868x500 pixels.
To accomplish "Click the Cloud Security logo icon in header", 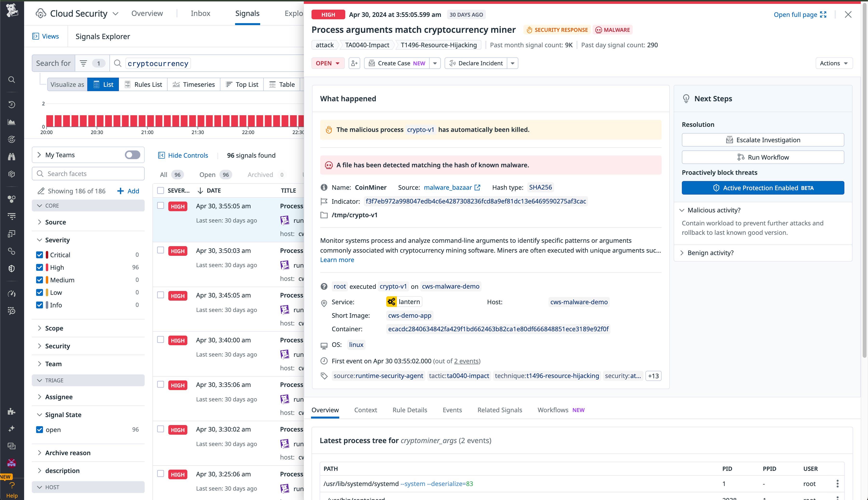I will [x=40, y=14].
